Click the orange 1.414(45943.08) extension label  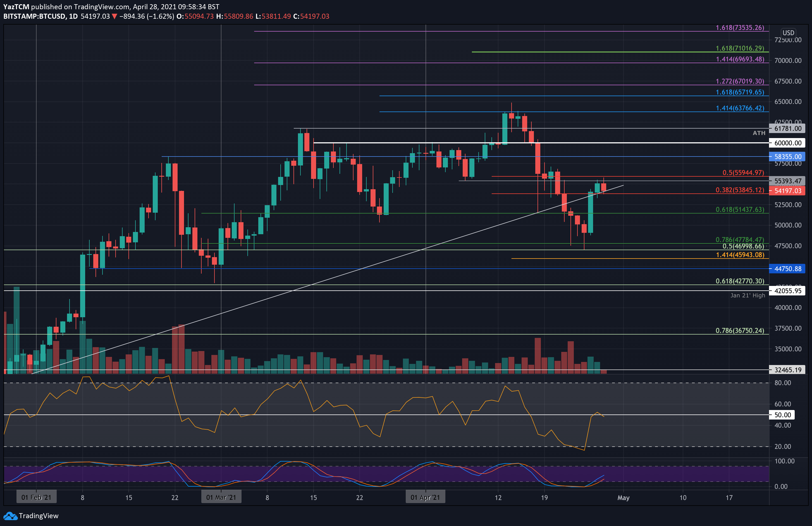tap(740, 255)
